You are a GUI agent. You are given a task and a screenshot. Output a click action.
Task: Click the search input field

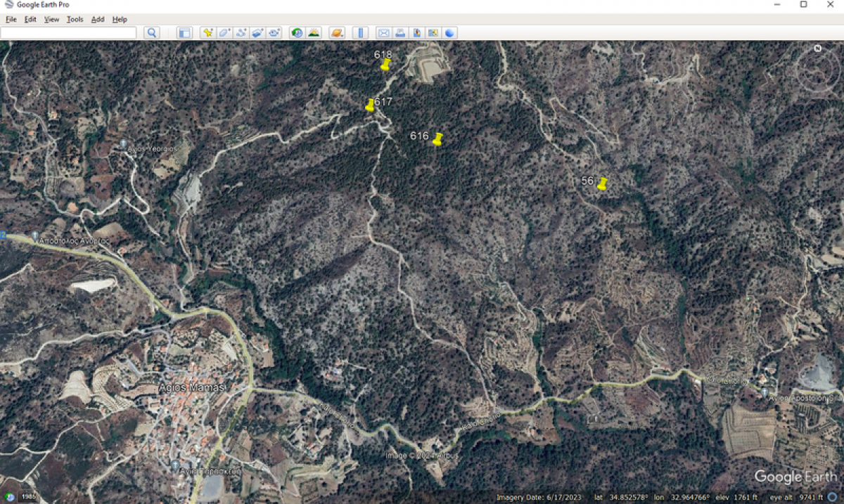coord(70,32)
